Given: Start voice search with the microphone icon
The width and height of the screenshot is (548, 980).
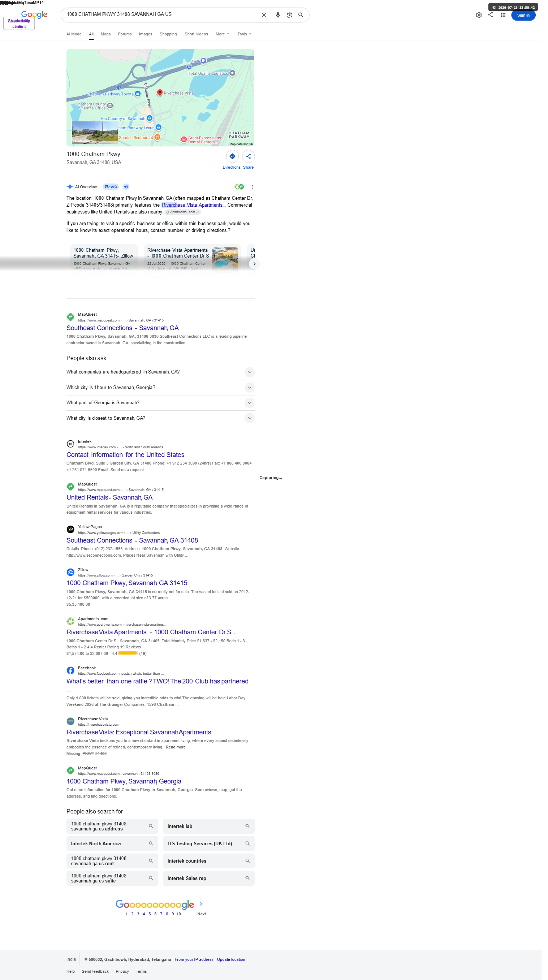Looking at the screenshot, I should (278, 15).
